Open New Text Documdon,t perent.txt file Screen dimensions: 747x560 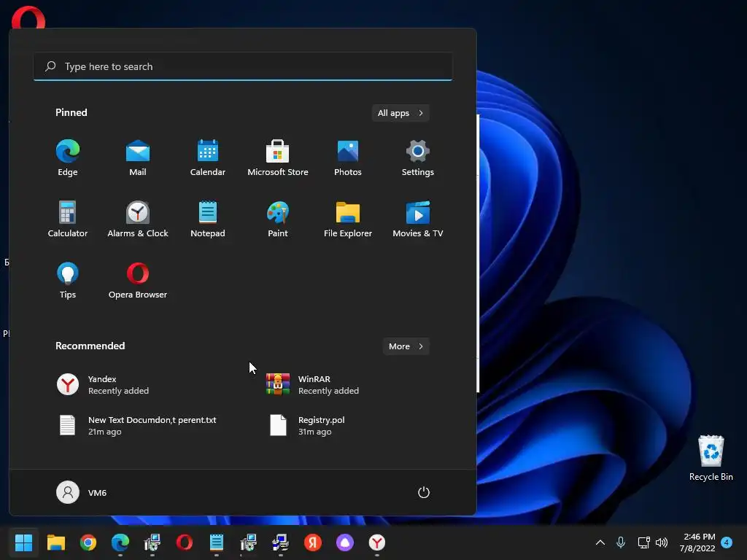138,425
